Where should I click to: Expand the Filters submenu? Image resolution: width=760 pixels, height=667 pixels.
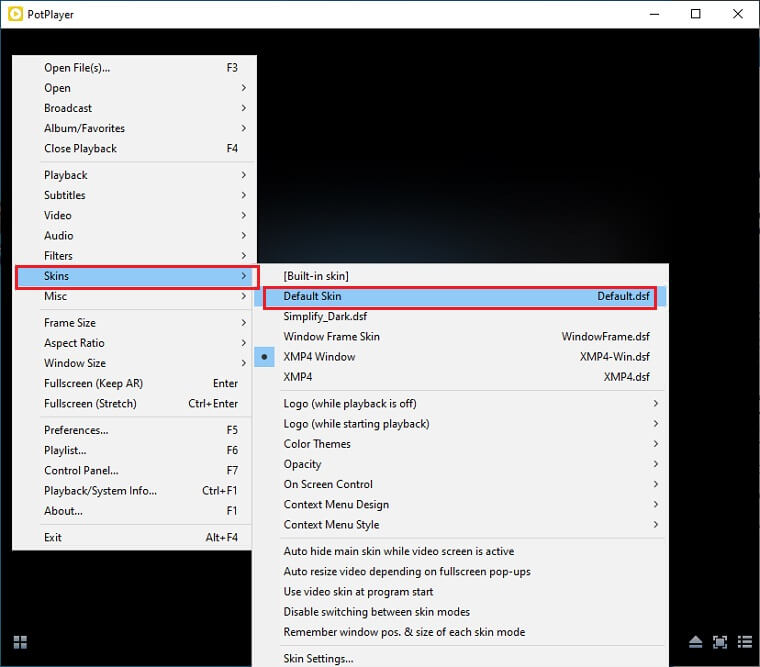(134, 256)
